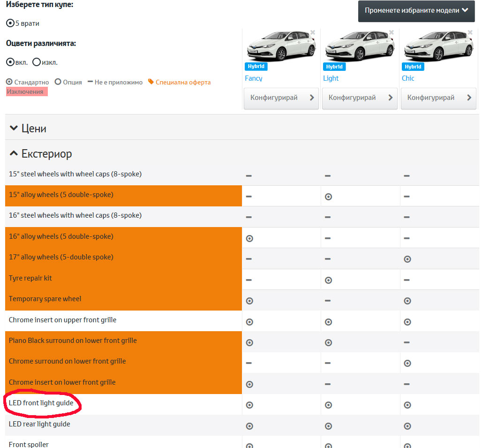This screenshot has height=448, width=482.
Task: Open Променете избраните модели dropdown
Action: (x=416, y=10)
